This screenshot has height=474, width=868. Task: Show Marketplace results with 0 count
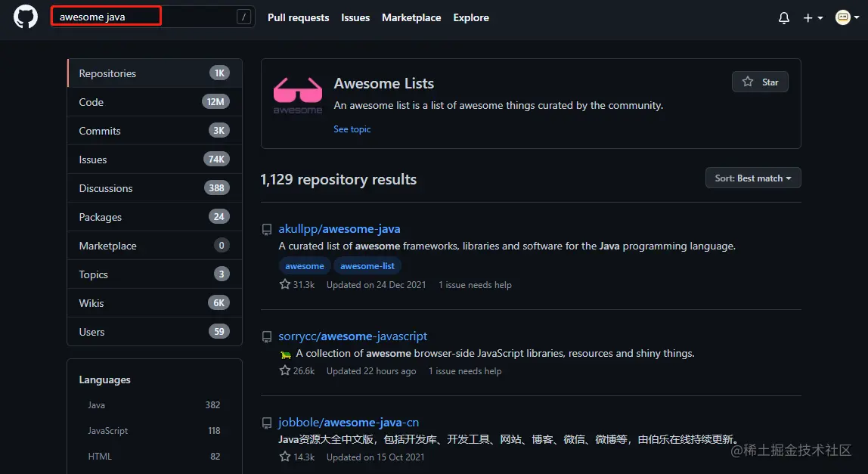coord(154,246)
